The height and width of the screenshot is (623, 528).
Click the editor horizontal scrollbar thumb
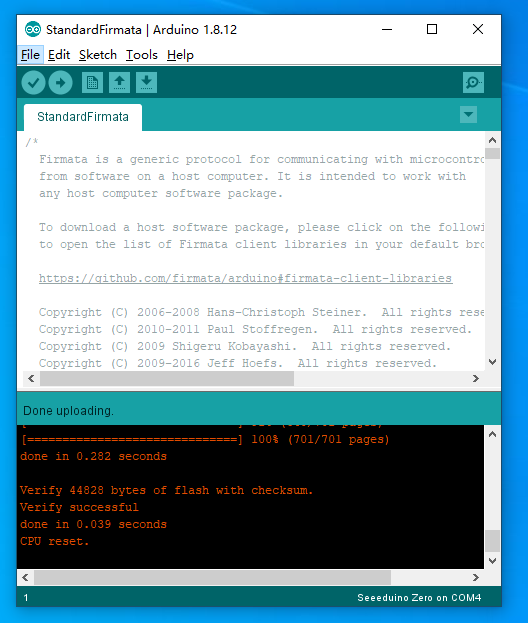coord(167,379)
